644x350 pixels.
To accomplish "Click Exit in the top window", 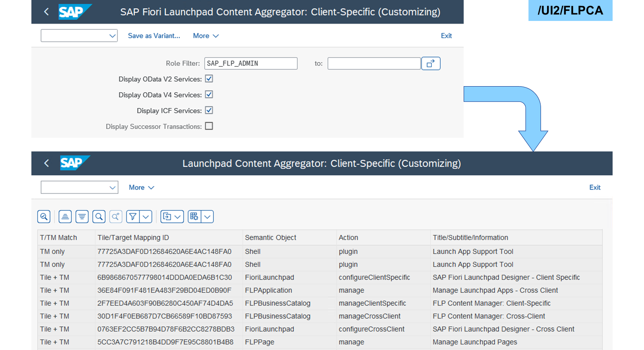I will pyautogui.click(x=446, y=36).
